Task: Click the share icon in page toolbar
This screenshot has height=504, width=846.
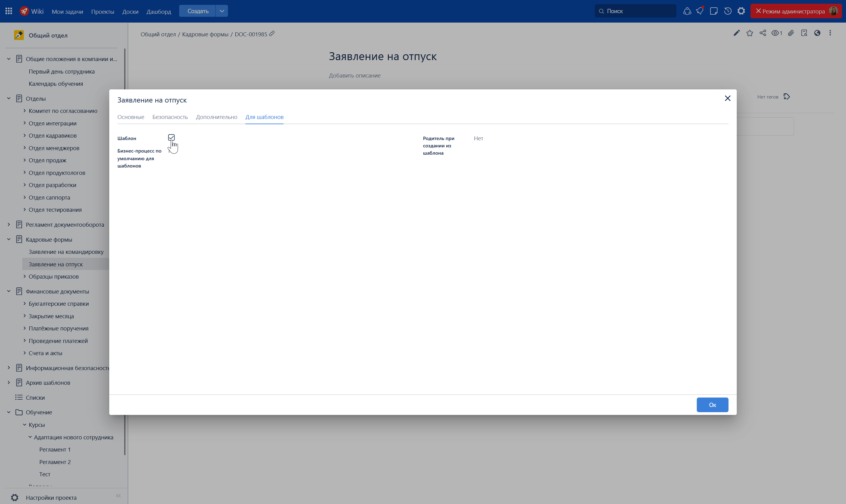Action: [x=763, y=33]
